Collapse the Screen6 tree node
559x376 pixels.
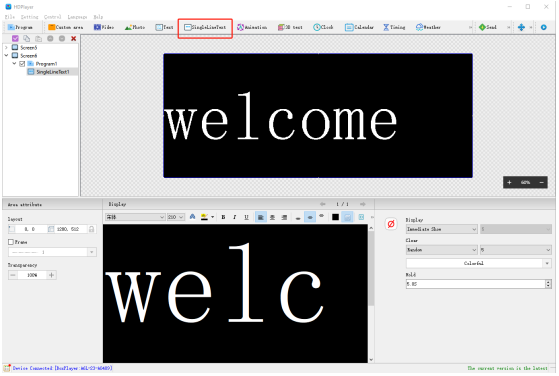pos(6,56)
